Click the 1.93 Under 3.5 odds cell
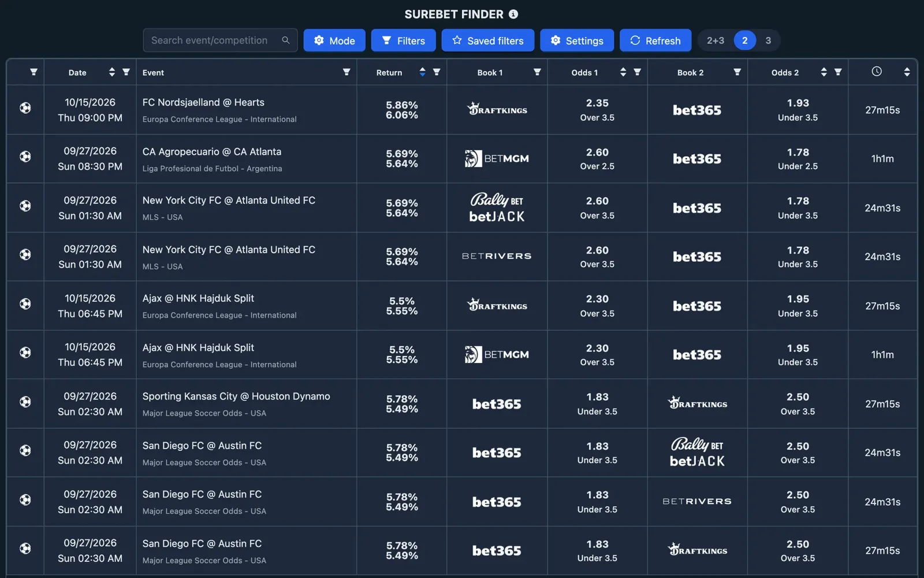The width and height of the screenshot is (924, 578). click(798, 110)
